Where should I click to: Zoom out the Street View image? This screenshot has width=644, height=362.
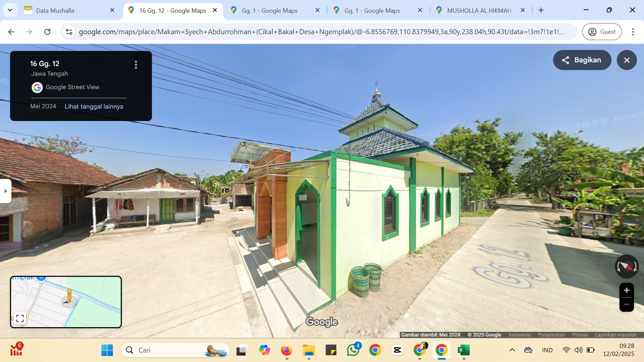point(627,304)
